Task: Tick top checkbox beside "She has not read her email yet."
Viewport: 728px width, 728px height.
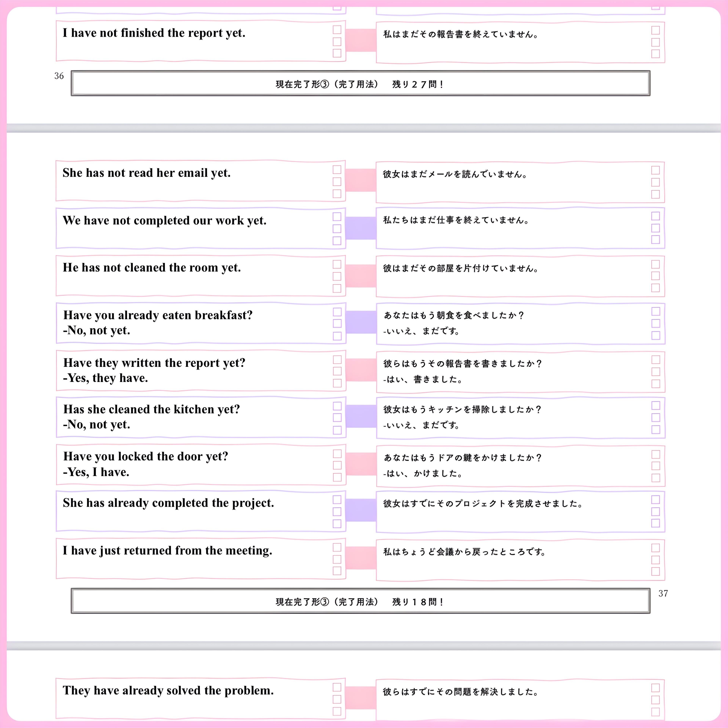Action: click(337, 169)
